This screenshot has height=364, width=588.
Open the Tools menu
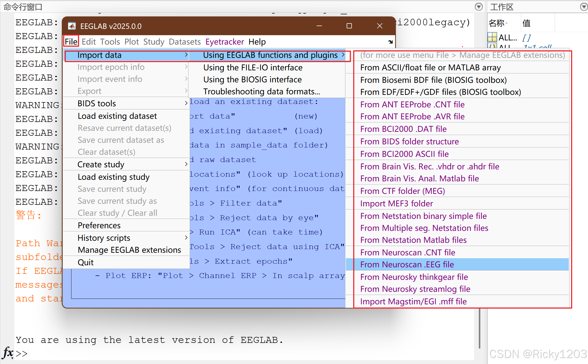pyautogui.click(x=110, y=42)
